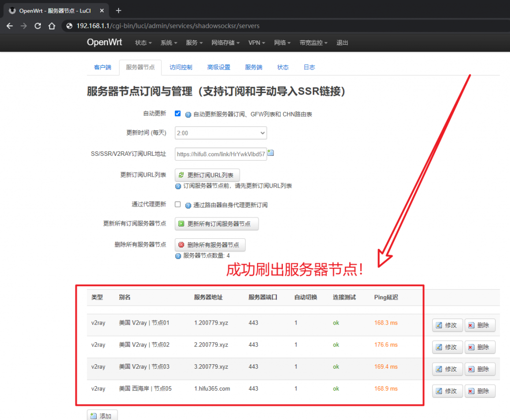Viewport: 510px width, 420px height.
Task: Delete node 节点05 with 删除 button
Action: pyautogui.click(x=480, y=391)
